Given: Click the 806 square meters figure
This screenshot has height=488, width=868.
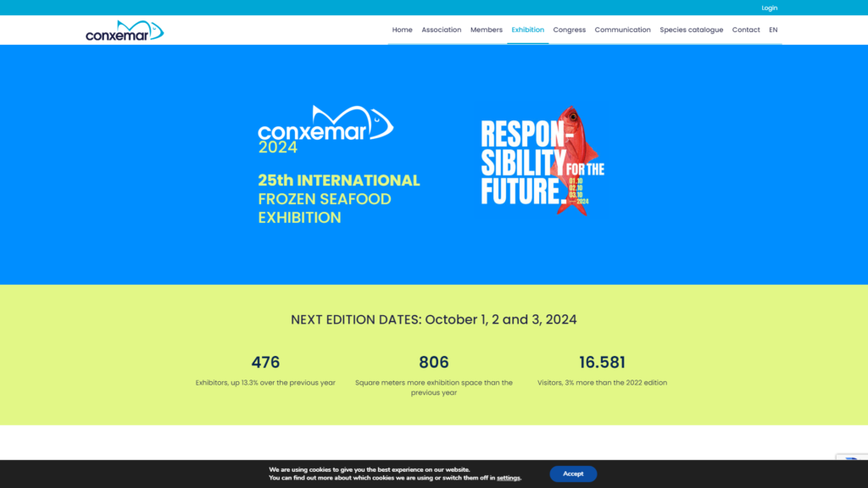Looking at the screenshot, I should pyautogui.click(x=433, y=362).
